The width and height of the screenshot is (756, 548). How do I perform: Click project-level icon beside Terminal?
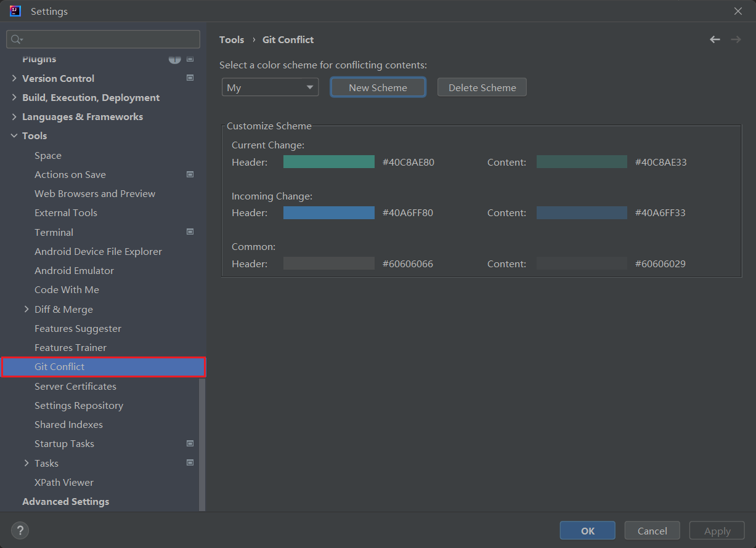point(190,232)
